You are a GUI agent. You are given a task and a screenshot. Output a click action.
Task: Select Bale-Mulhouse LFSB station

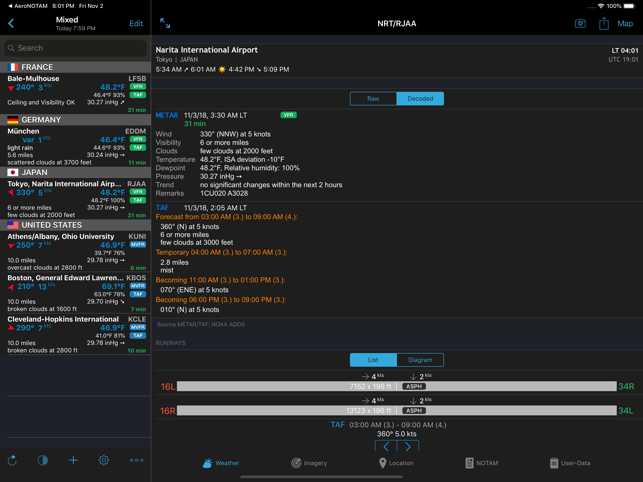[75, 94]
